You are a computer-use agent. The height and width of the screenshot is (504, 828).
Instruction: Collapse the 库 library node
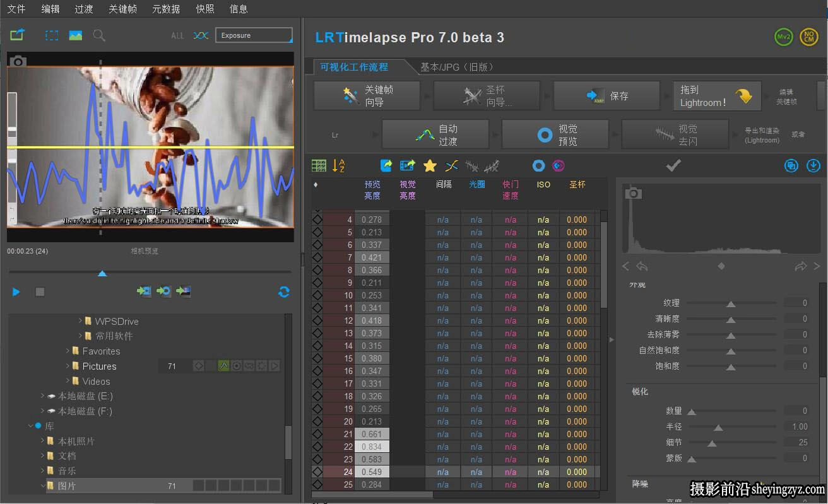point(30,426)
